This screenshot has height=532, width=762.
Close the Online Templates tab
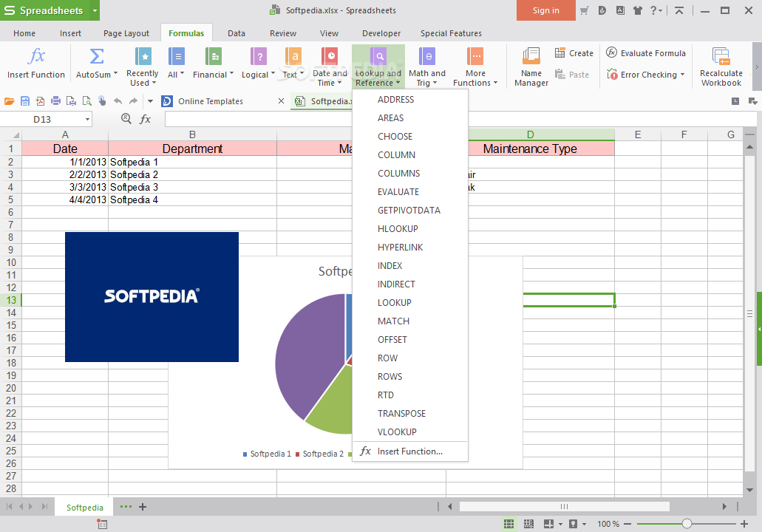point(281,101)
